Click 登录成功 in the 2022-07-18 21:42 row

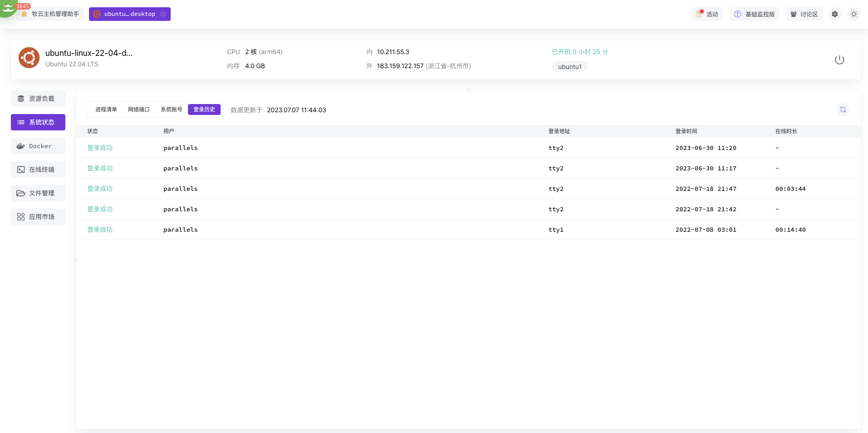[x=100, y=209]
